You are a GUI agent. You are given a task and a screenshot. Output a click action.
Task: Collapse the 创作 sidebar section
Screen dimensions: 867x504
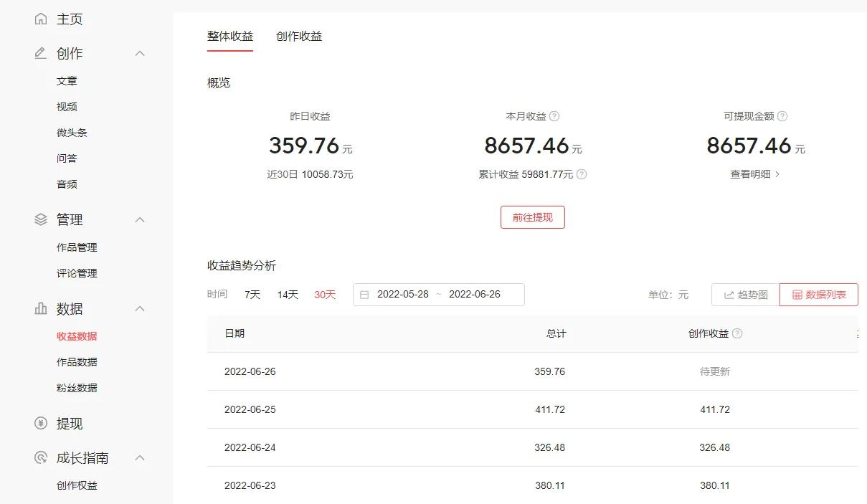(140, 52)
